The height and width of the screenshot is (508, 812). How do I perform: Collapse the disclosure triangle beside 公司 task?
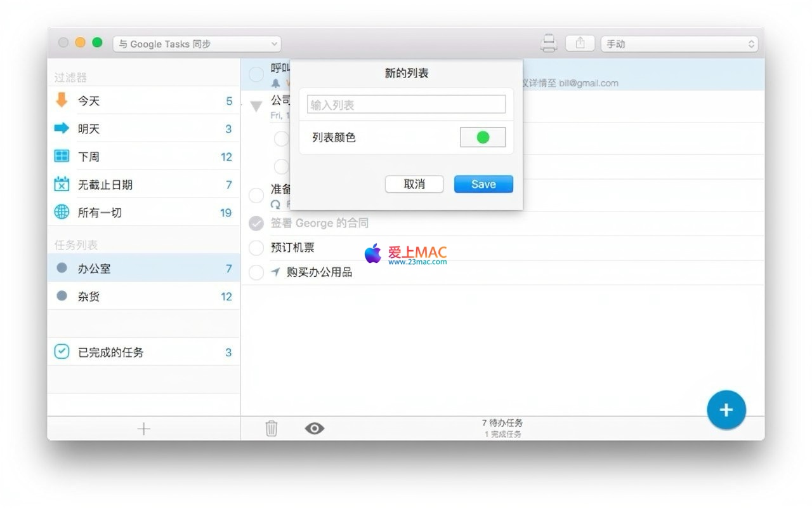(256, 106)
